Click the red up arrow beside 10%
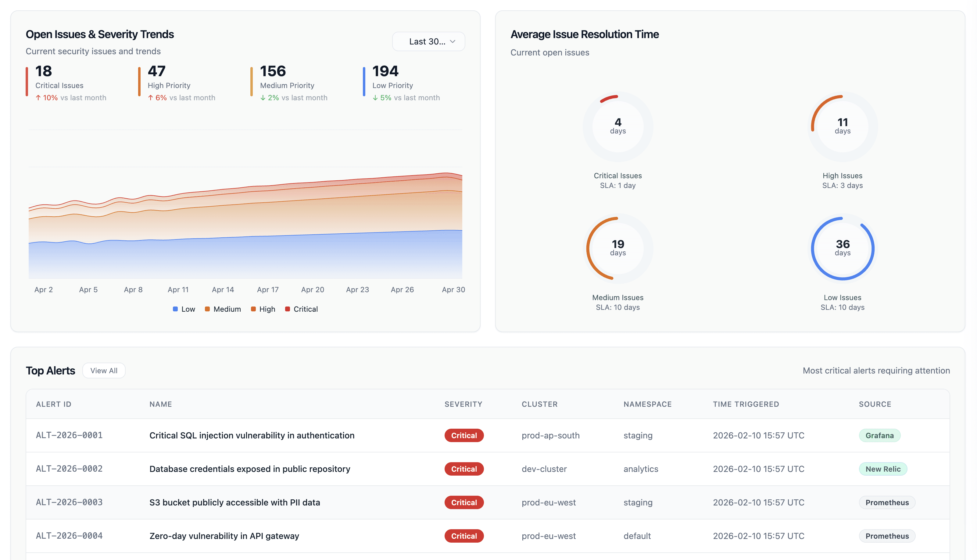Viewport: 977px width, 560px height. click(38, 98)
